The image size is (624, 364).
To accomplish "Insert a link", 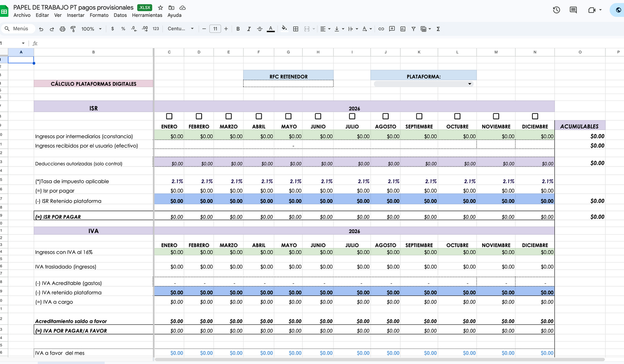I will pos(381,29).
